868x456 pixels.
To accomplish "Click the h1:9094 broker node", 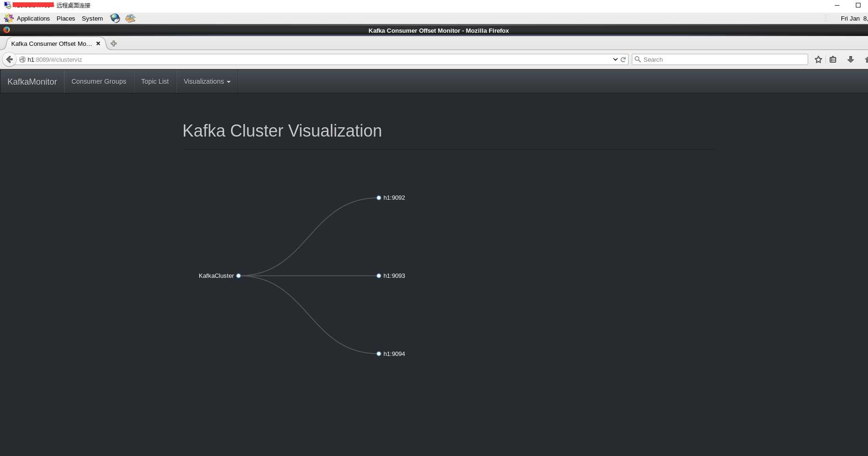I will [379, 354].
